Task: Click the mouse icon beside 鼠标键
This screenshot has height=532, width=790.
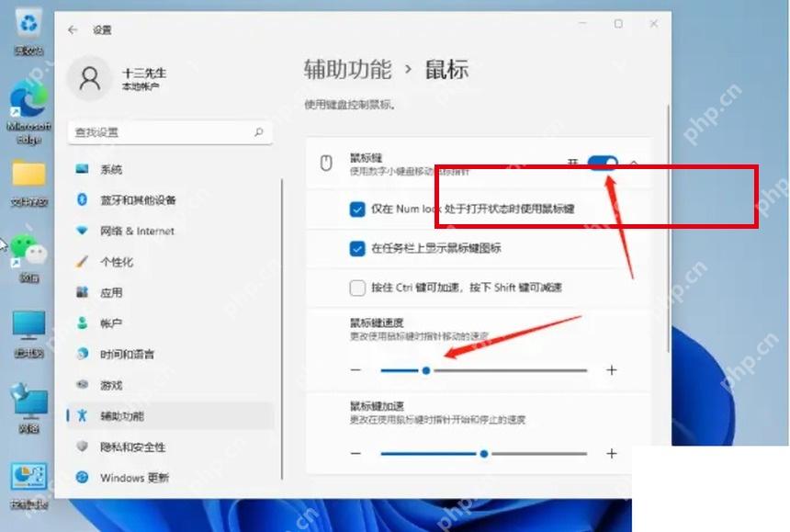Action: pyautogui.click(x=326, y=164)
